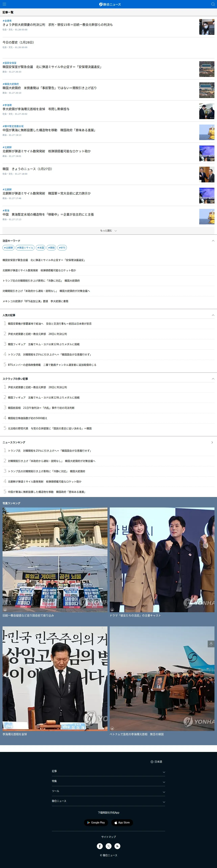Open keyword article メキシコ大統領が「BTS追加公演」要請
The height and width of the screenshot is (868, 217).
tap(35, 301)
